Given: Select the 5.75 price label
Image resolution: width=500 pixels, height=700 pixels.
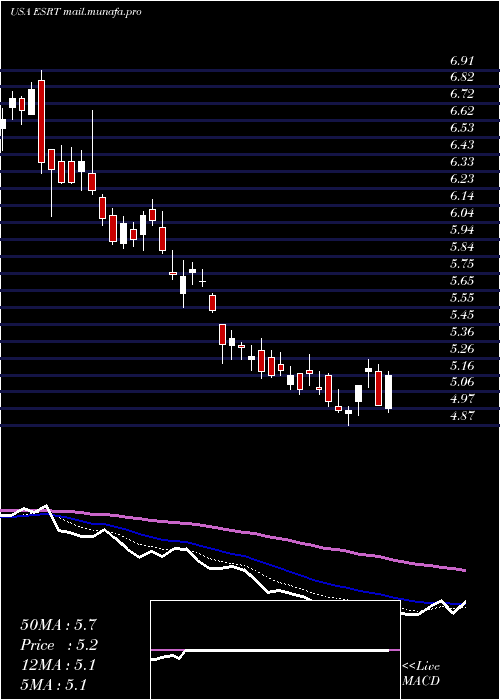Looking at the screenshot, I should [x=462, y=264].
